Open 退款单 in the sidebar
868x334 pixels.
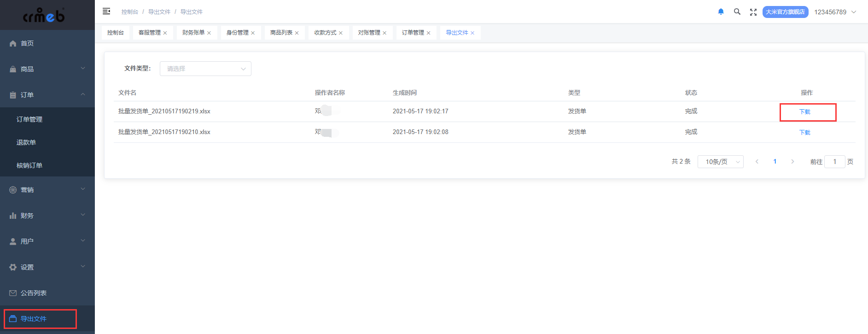pos(26,142)
